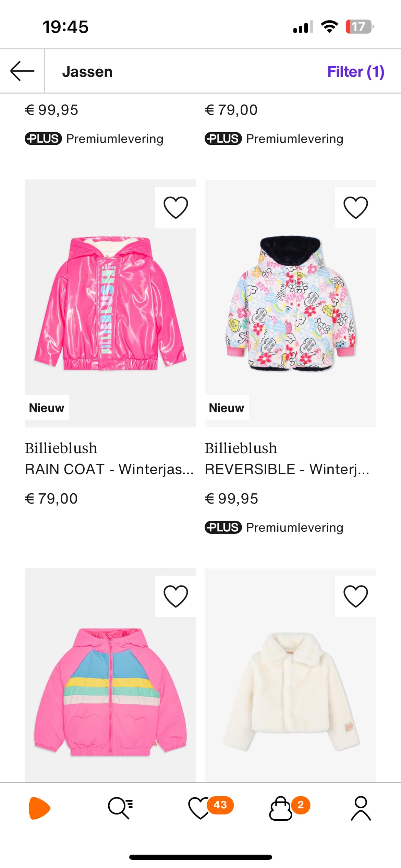Tap the Jassen page title
This screenshot has height=868, width=401.
87,72
